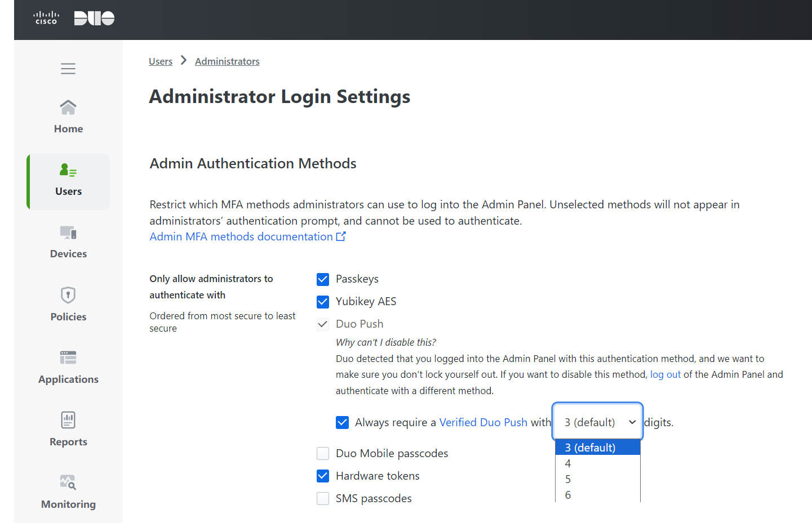Screen dimensions: 812x523
Task: Go to Applications sidebar icon
Action: coord(68,357)
